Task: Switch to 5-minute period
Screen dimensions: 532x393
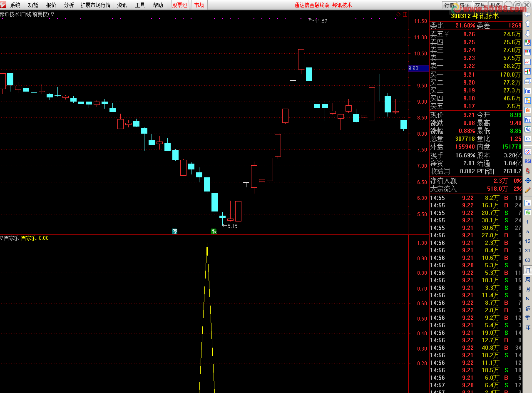Action: pos(527,231)
